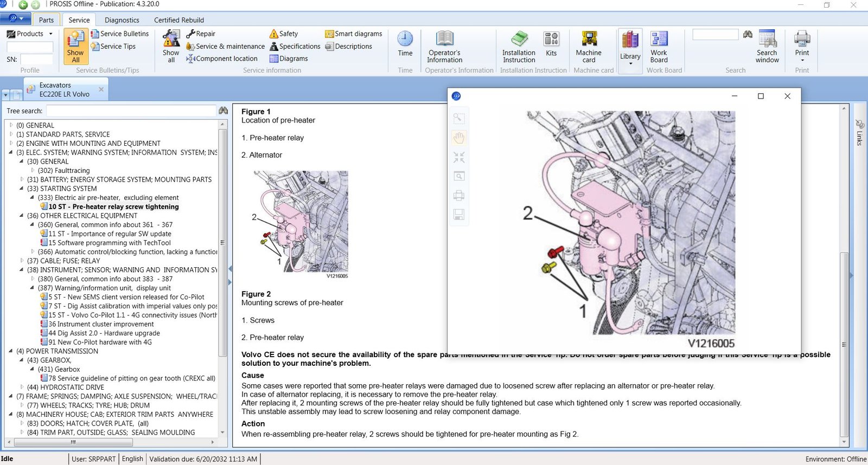Select the Safety filter
This screenshot has width=868, height=465.
284,34
